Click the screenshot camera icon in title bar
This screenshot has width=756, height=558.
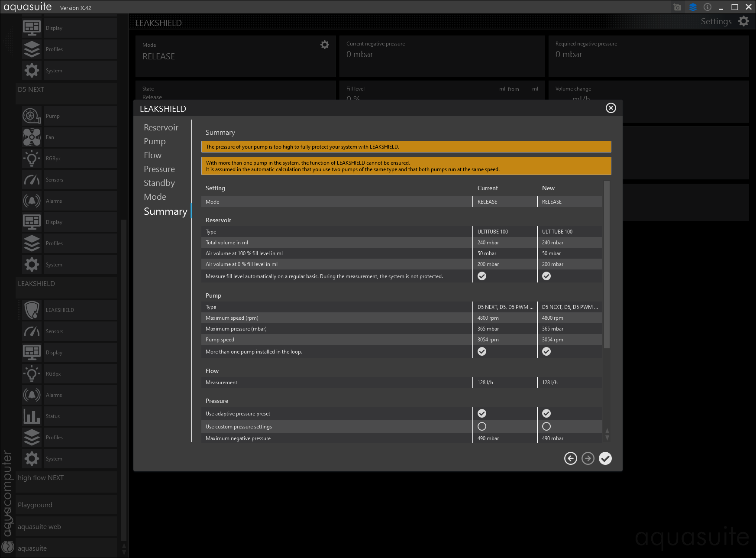click(677, 7)
